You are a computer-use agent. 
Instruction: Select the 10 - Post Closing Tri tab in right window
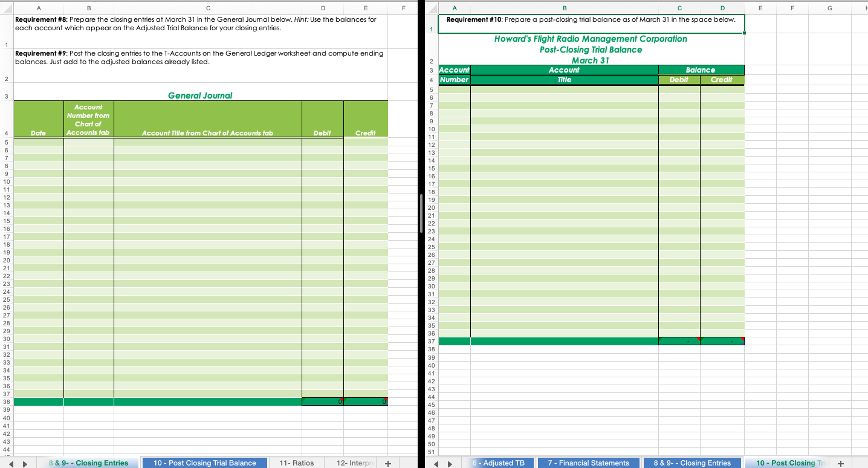[x=789, y=463]
